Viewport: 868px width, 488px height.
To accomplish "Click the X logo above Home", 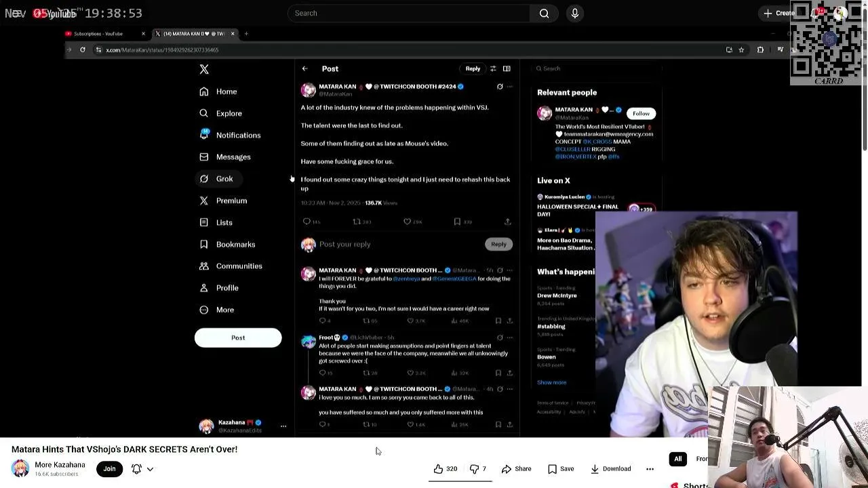I will [x=204, y=69].
